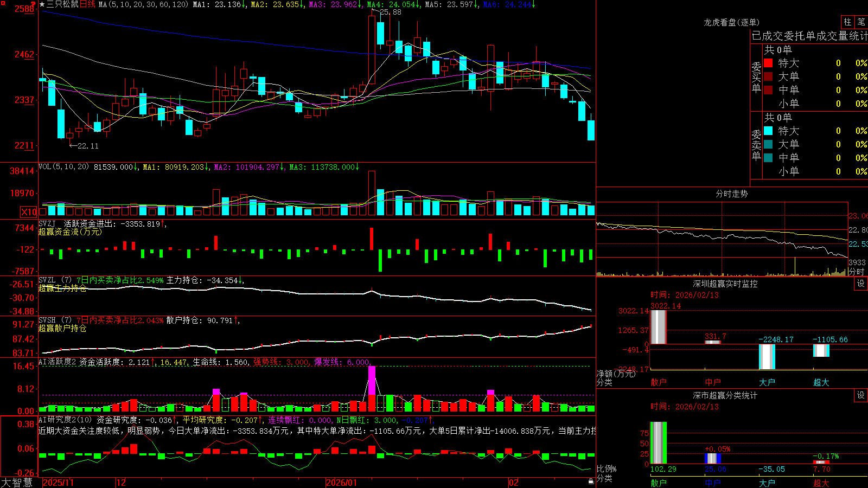This screenshot has width=868, height=488.
Task: Click the AI研究度2(10) indicator title
Action: tap(66, 420)
